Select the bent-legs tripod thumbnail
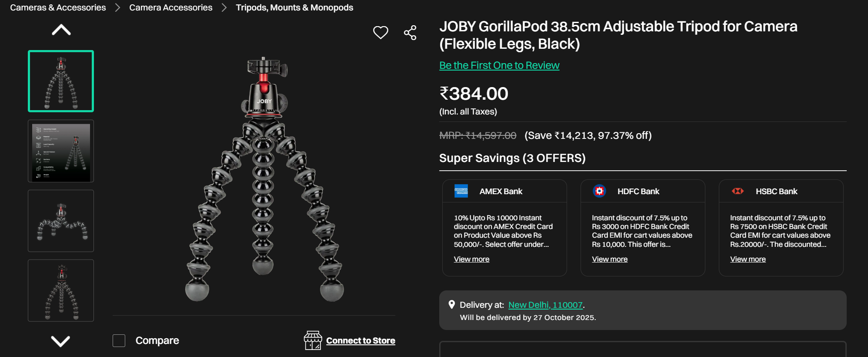 pos(61,221)
